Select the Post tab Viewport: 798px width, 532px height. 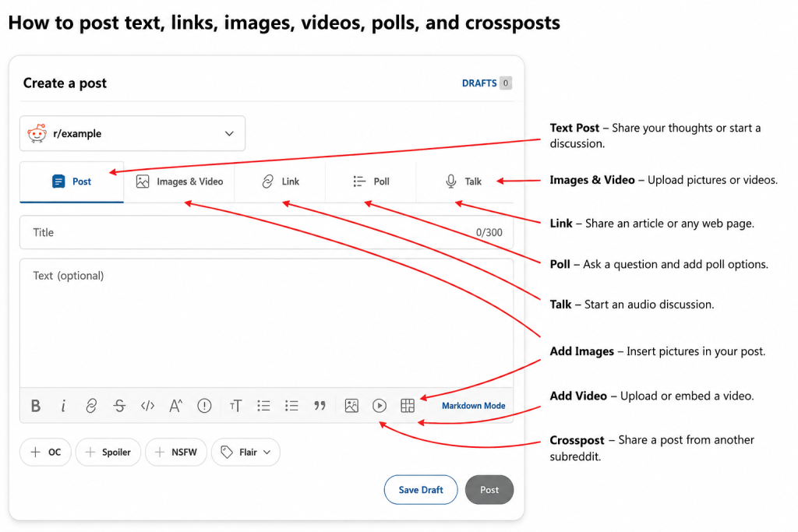[72, 181]
